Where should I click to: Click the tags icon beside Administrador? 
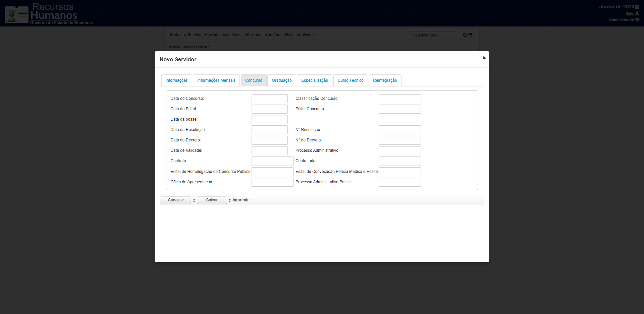(638, 20)
